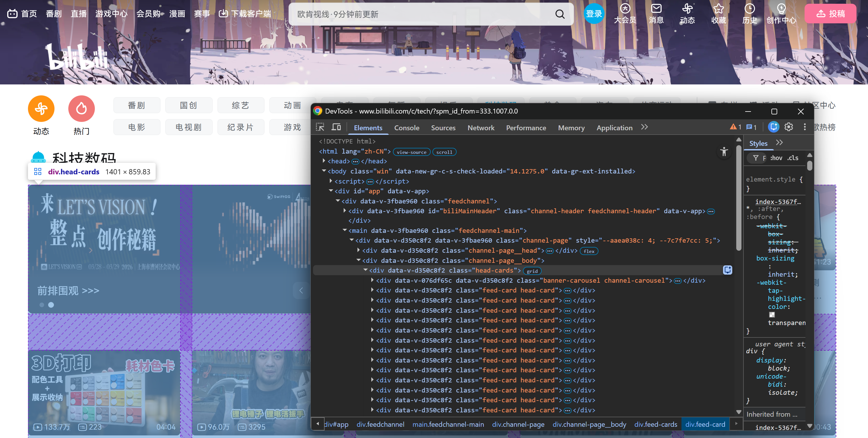Toggle the grid overlay badge on head-cards
868x438 pixels.
pyautogui.click(x=532, y=271)
